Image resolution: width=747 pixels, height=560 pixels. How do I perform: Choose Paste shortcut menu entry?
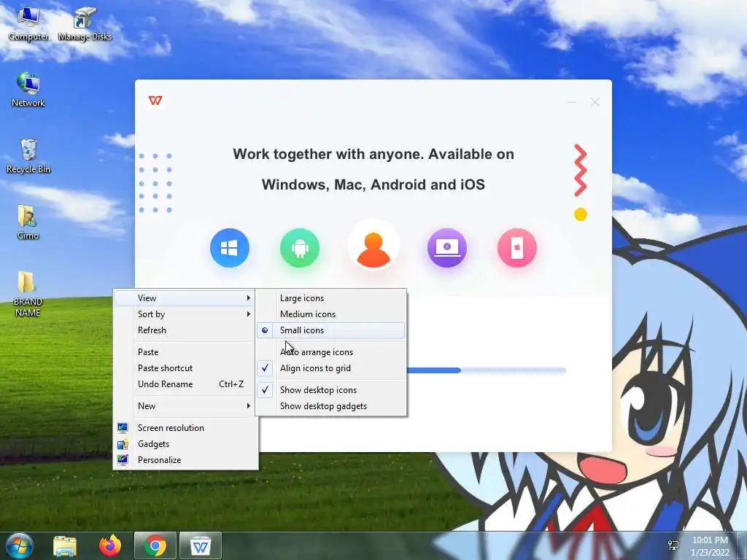185,368
